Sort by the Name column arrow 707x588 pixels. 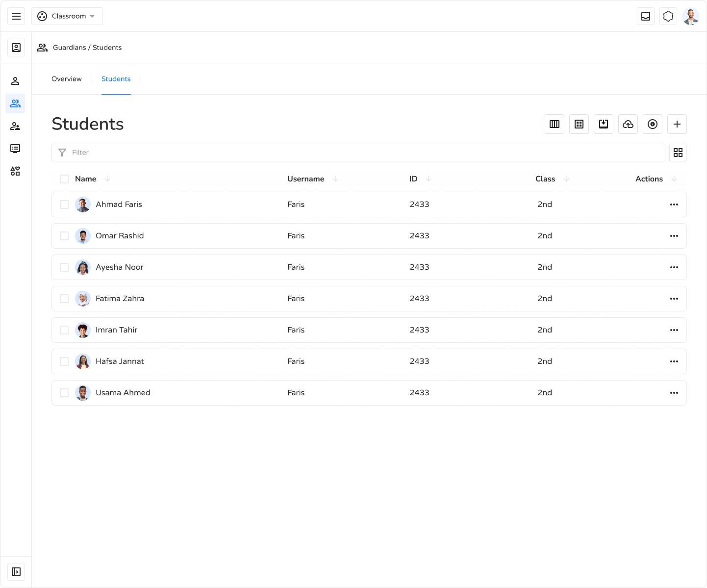coord(107,179)
